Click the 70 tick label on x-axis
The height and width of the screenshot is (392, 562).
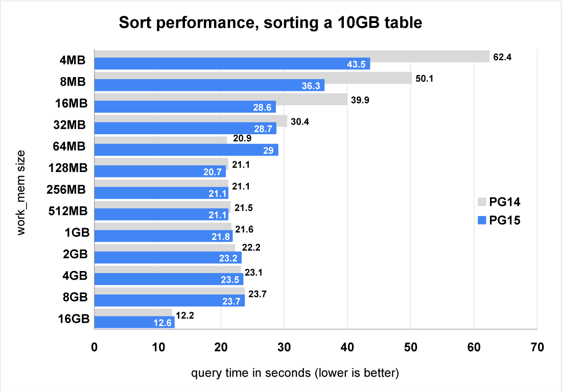pos(537,347)
